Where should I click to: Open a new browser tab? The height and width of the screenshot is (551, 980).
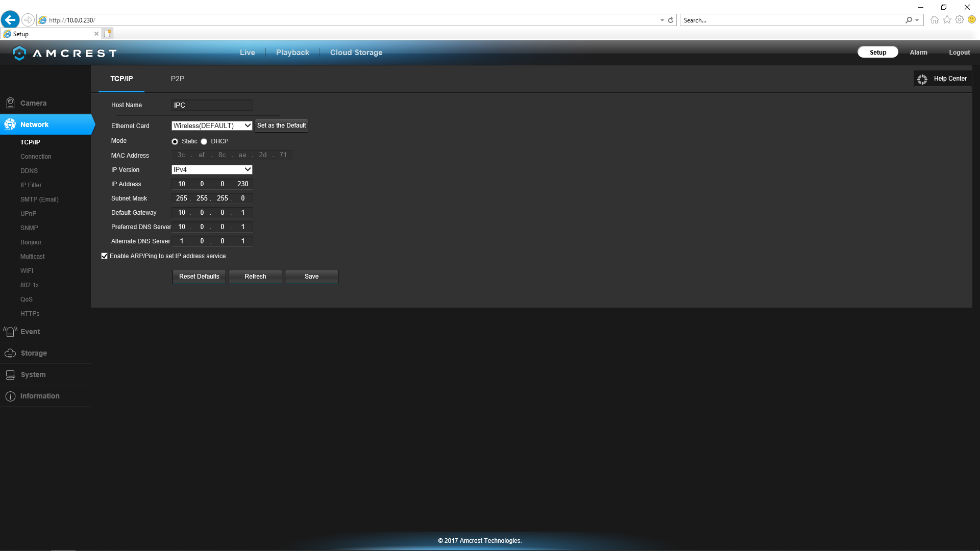[x=107, y=34]
